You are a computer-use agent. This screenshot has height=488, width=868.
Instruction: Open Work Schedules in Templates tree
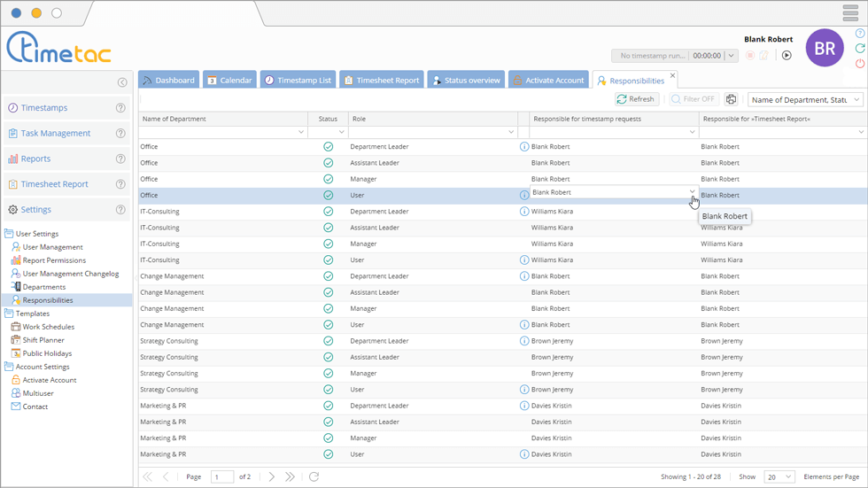[x=48, y=327]
